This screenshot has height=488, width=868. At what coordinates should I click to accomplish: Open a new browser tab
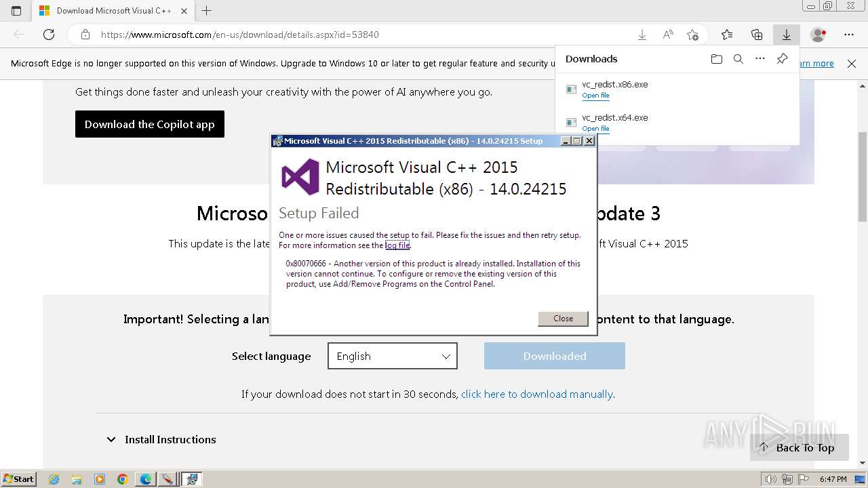[x=207, y=11]
